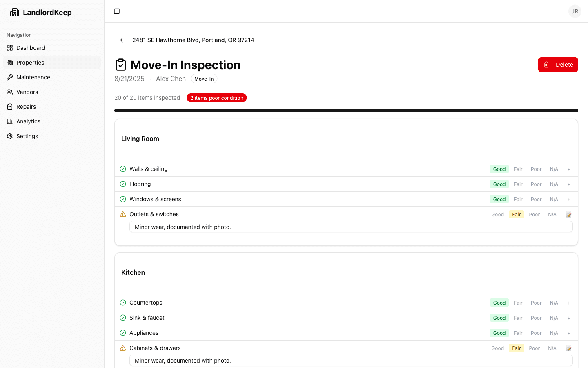
Task: Set Walls & ceiling rating to N/A
Action: click(x=554, y=169)
